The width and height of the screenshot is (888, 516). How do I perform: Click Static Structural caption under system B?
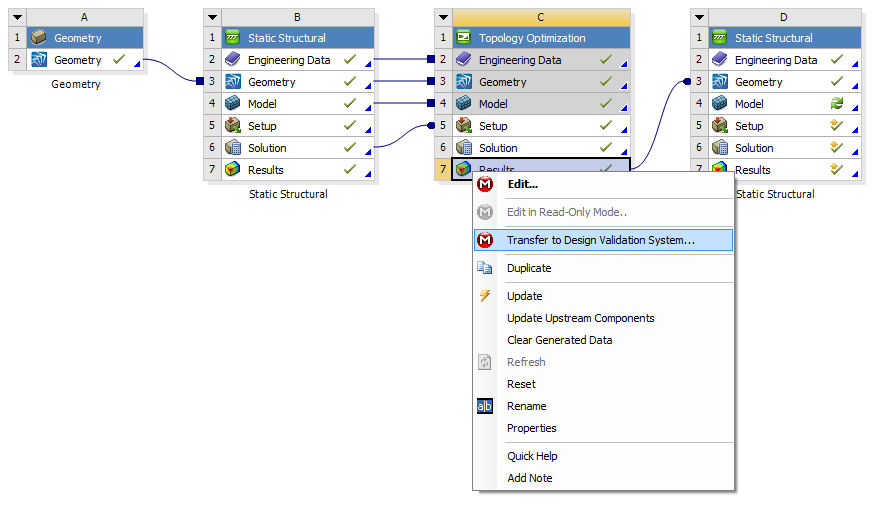(x=288, y=194)
